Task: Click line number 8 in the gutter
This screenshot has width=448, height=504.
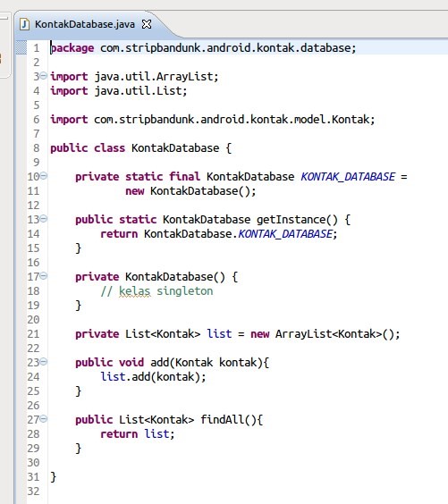Action: [37, 148]
